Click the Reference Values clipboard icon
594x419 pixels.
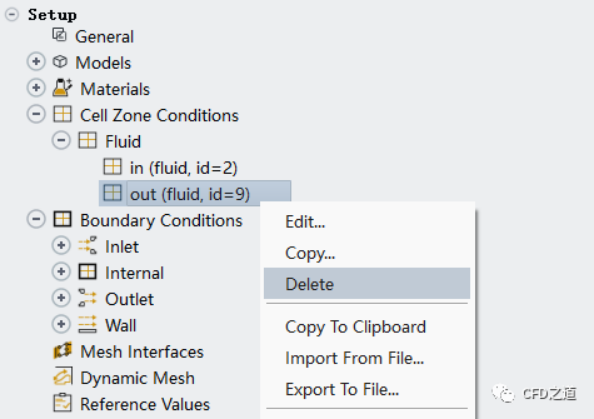[x=62, y=403]
